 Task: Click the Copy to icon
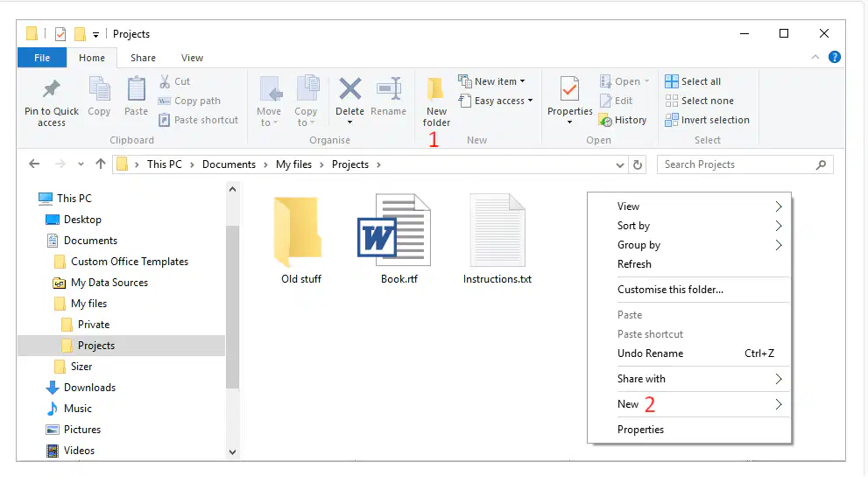307,88
